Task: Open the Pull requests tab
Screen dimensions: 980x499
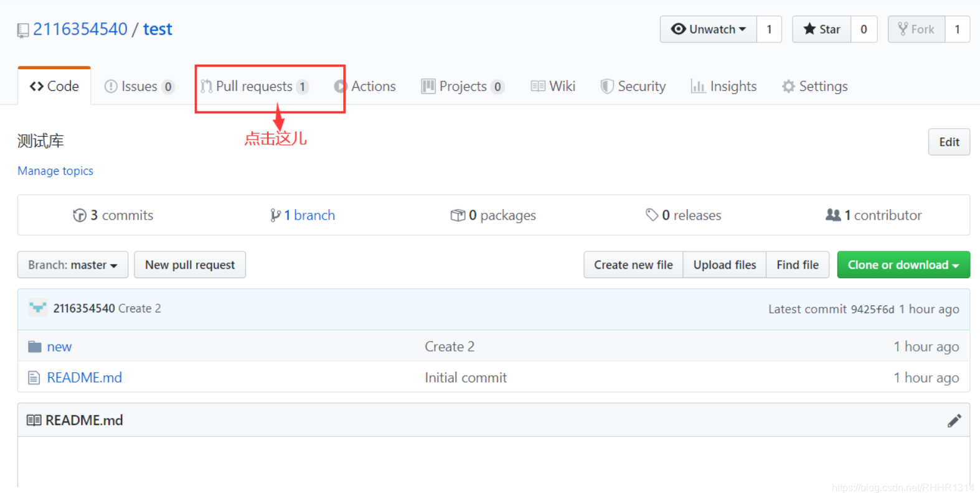Action: point(254,86)
